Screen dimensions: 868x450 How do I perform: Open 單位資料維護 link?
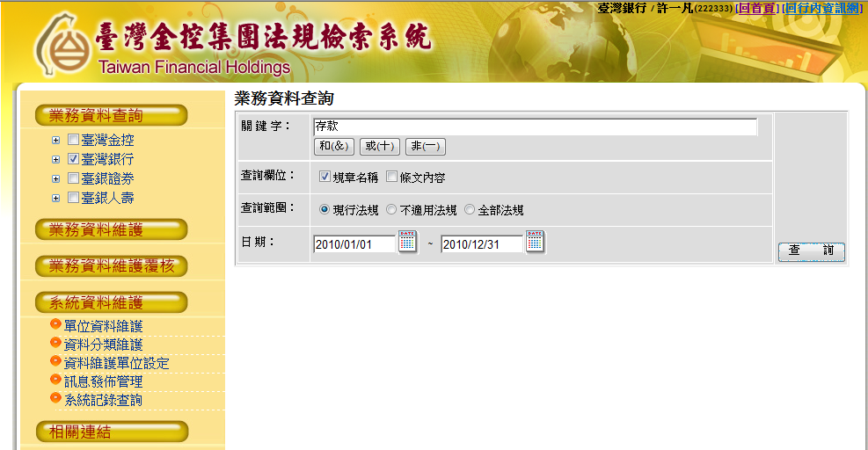(104, 327)
